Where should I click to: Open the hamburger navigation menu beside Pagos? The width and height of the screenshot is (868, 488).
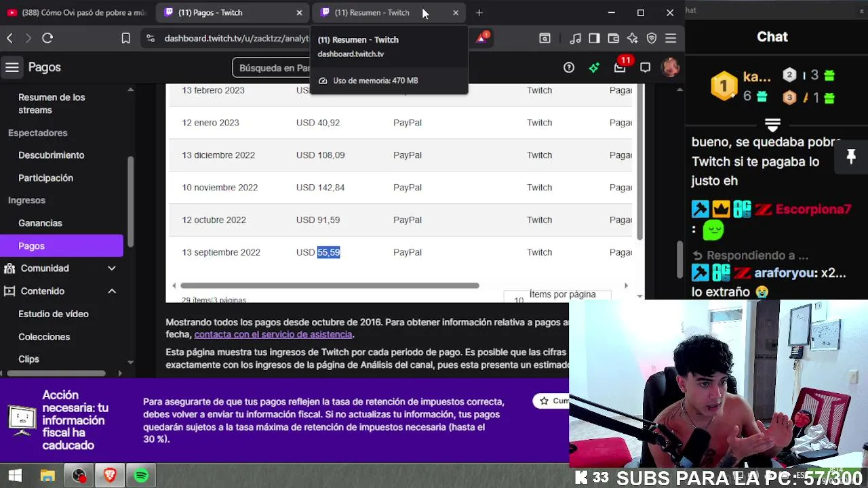click(12, 67)
